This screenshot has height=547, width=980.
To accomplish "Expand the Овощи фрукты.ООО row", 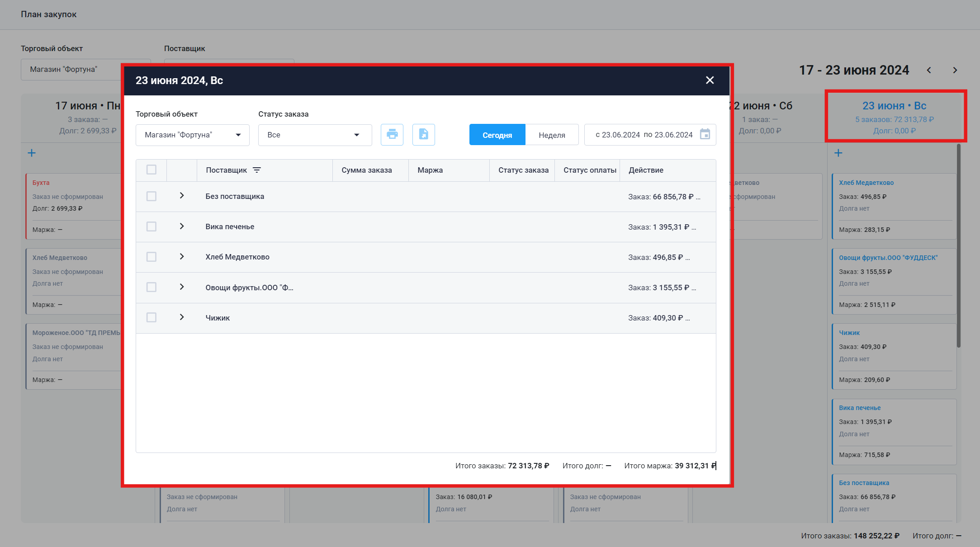I will (x=182, y=287).
